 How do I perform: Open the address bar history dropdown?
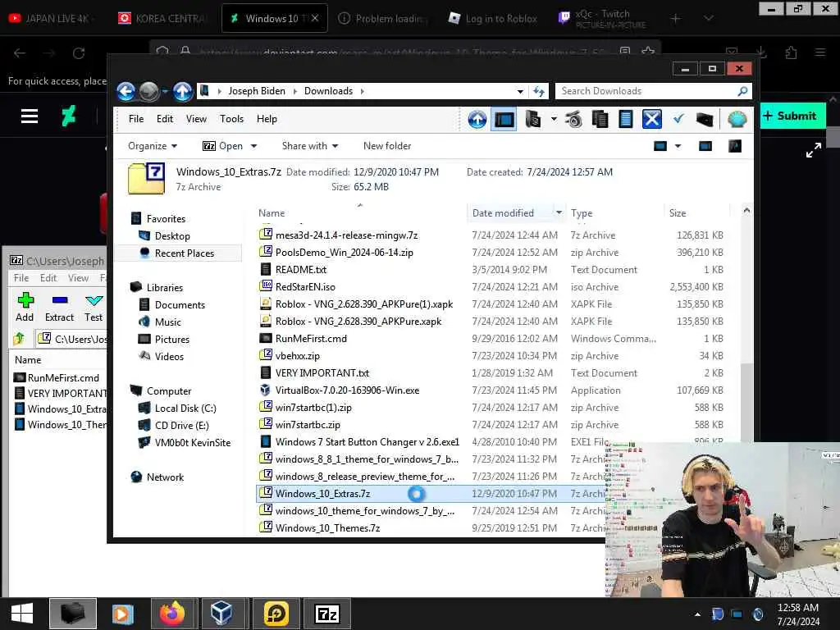519,92
